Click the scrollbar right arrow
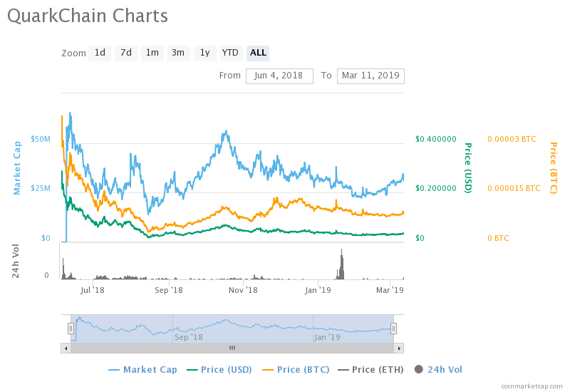 click(x=399, y=348)
